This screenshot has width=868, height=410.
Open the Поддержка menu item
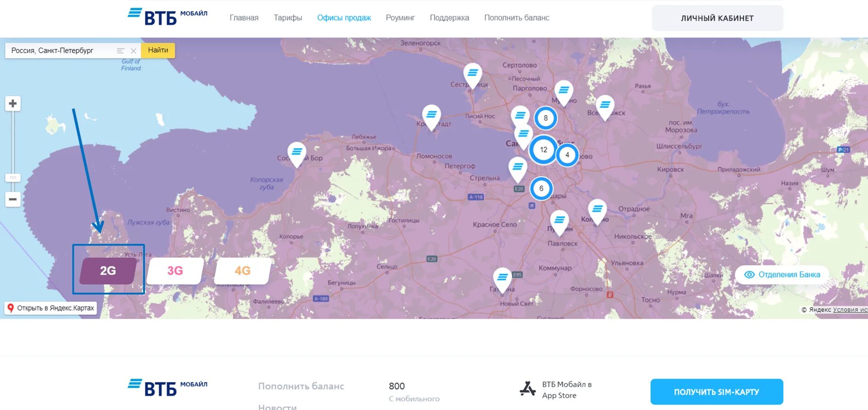[449, 18]
